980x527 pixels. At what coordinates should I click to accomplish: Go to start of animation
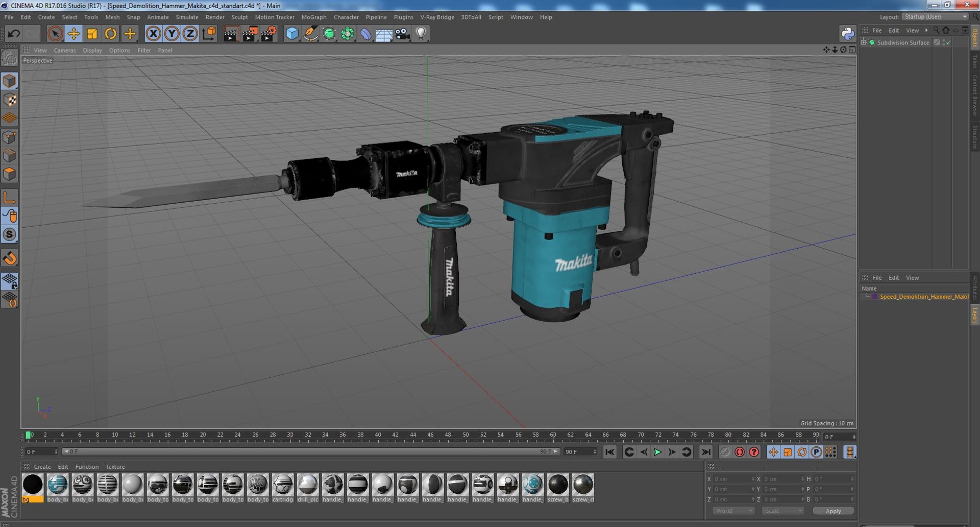point(609,452)
